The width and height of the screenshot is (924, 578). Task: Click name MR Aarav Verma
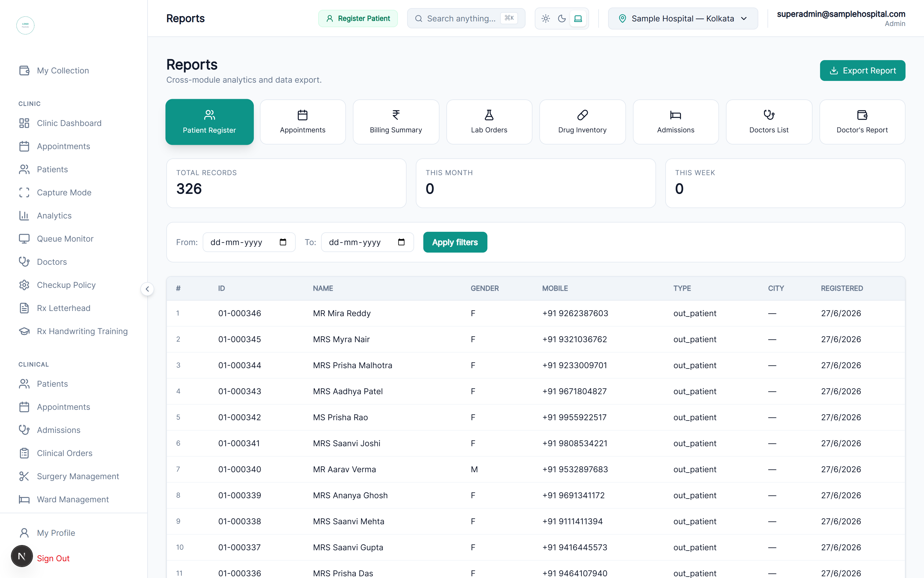click(344, 469)
